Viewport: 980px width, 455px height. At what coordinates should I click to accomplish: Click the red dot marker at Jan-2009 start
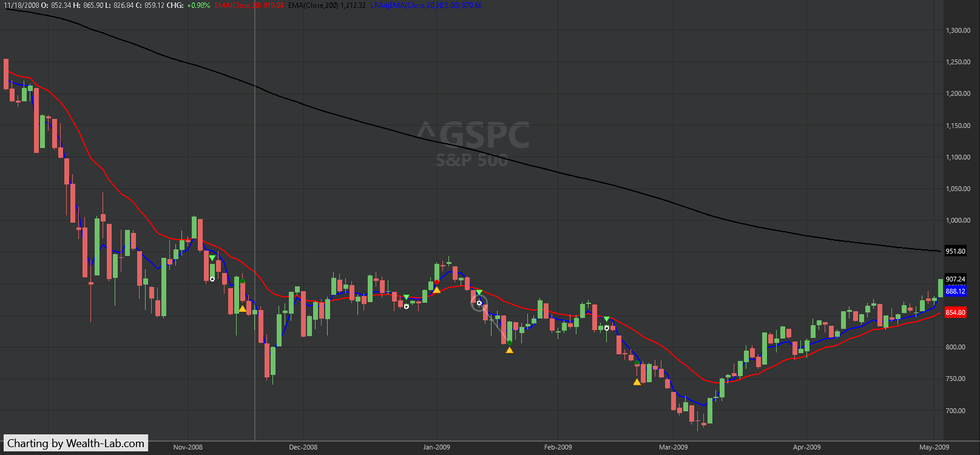click(436, 282)
